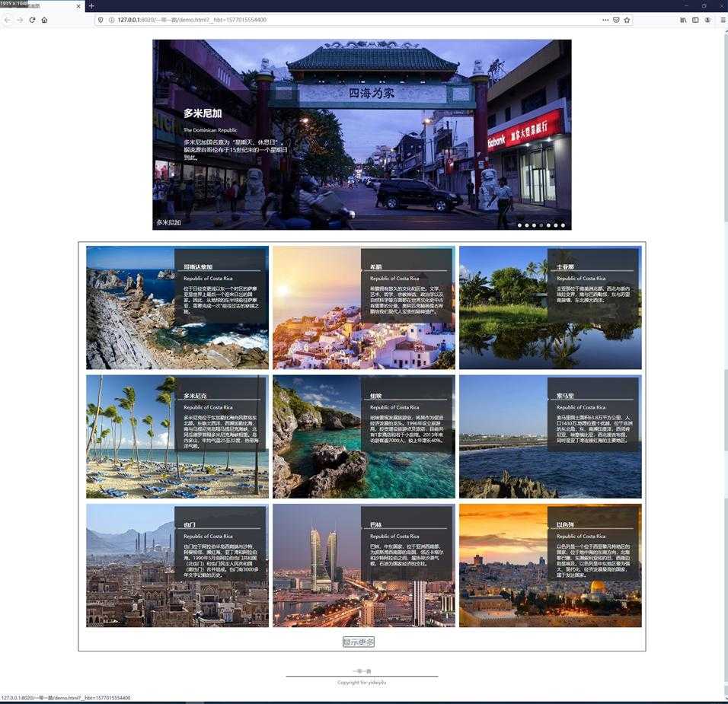
Task: Click the tracking protection shield icon
Action: point(101,20)
